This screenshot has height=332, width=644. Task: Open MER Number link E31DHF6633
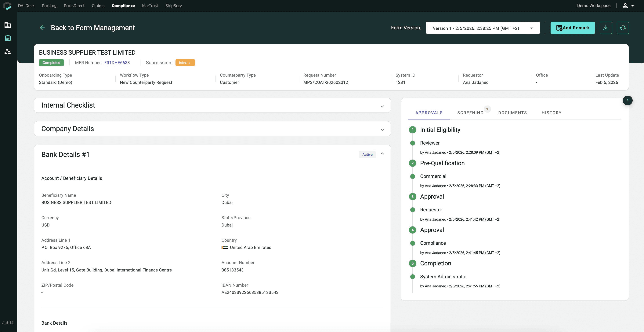point(117,63)
